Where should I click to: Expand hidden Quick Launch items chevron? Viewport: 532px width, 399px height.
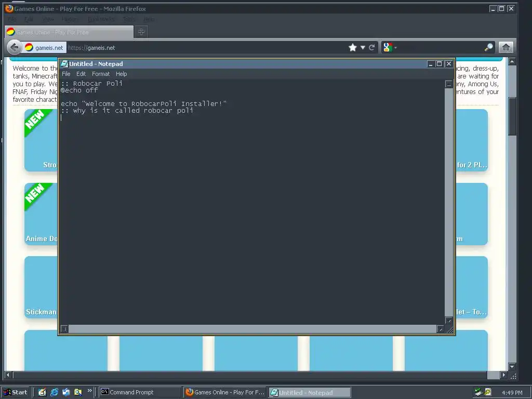point(89,391)
